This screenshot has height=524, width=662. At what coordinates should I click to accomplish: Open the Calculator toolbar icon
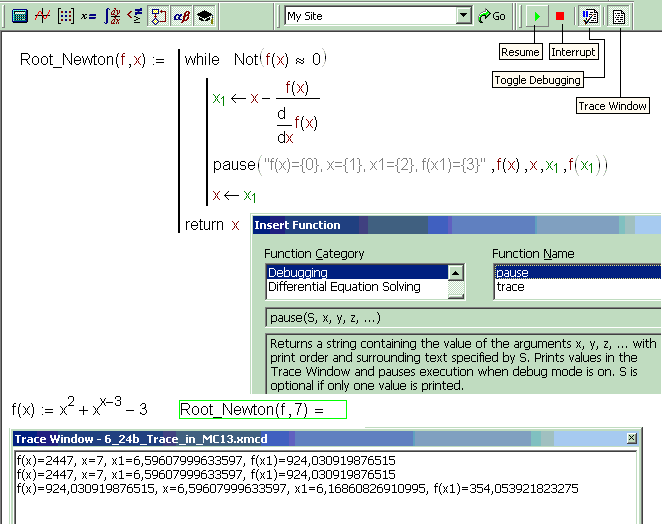pyautogui.click(x=19, y=16)
